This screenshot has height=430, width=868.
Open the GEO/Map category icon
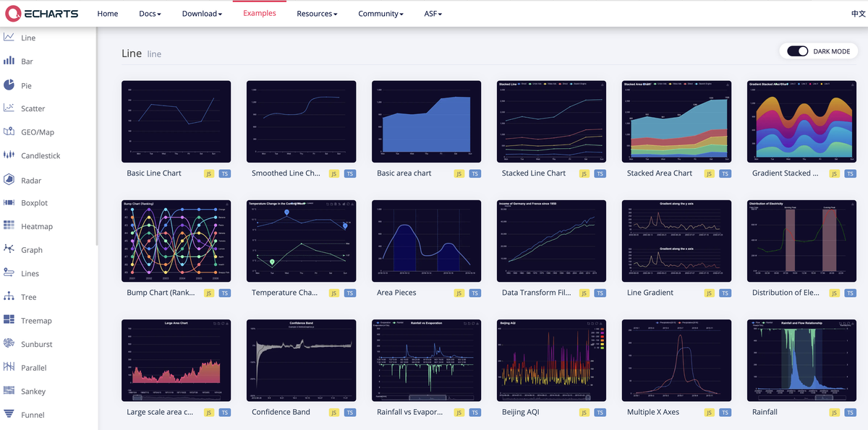point(9,132)
